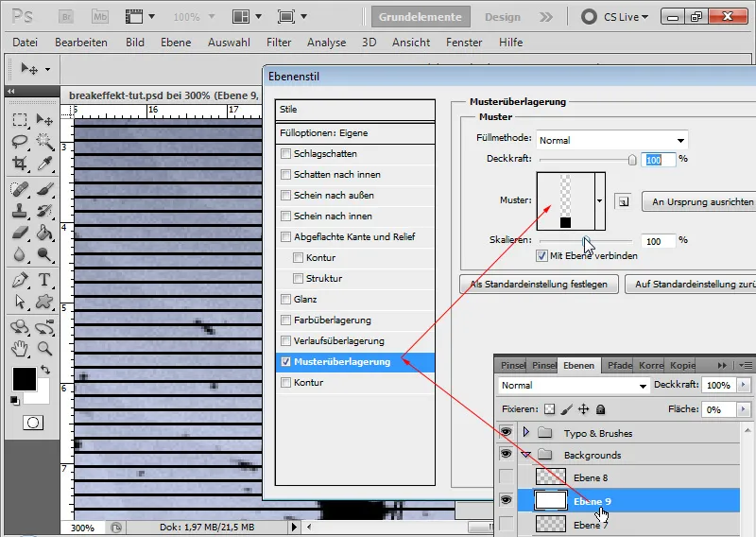Viewport: 756px width, 537px height.
Task: Switch to the Grundelemente workspace
Action: click(420, 17)
